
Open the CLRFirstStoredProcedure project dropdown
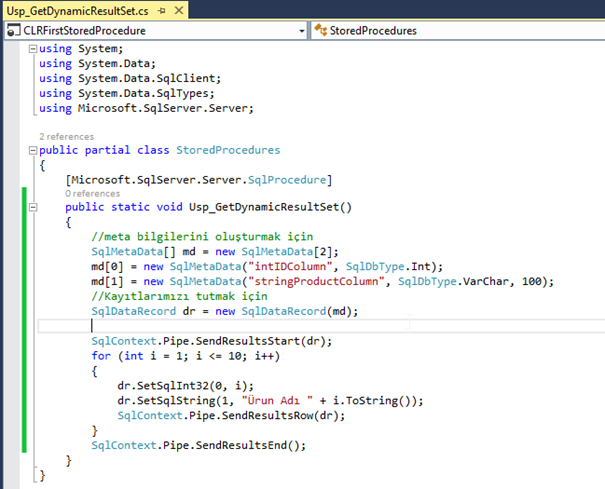point(155,30)
